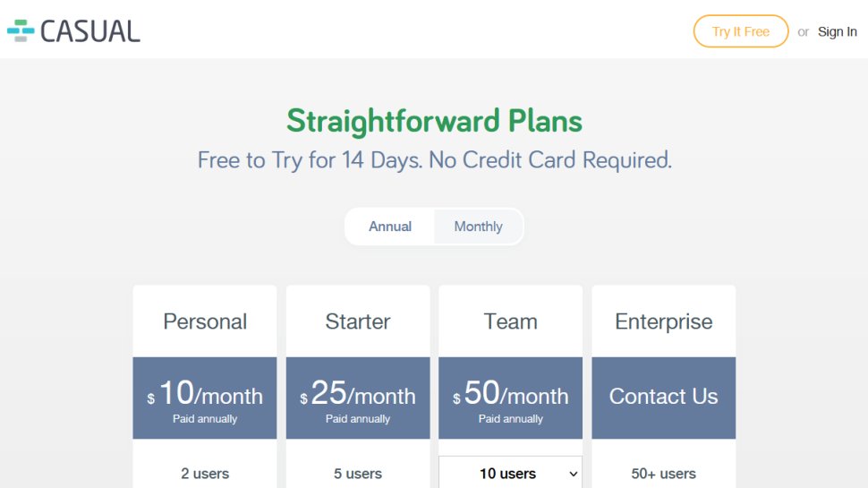Select the Team plan title
Image resolution: width=868 pixels, height=488 pixels.
[510, 321]
